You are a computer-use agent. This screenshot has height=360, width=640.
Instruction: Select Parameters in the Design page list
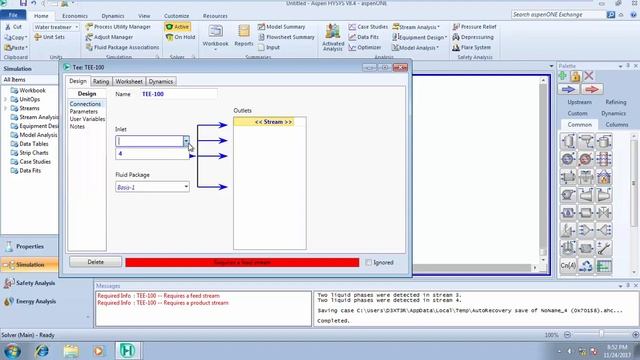coord(84,111)
